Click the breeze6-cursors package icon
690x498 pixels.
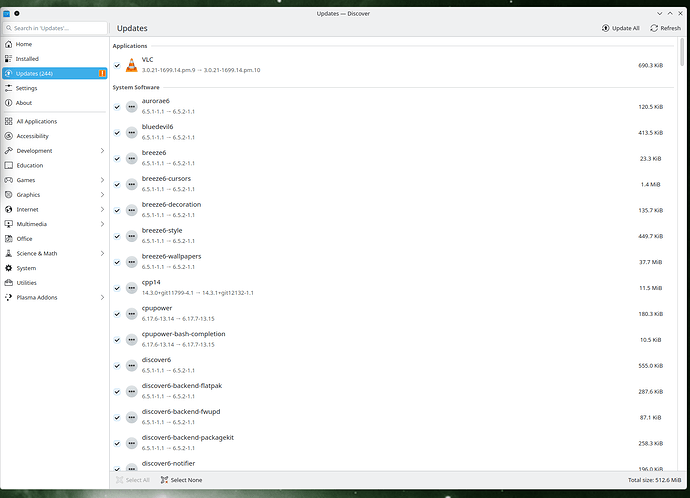pyautogui.click(x=132, y=184)
